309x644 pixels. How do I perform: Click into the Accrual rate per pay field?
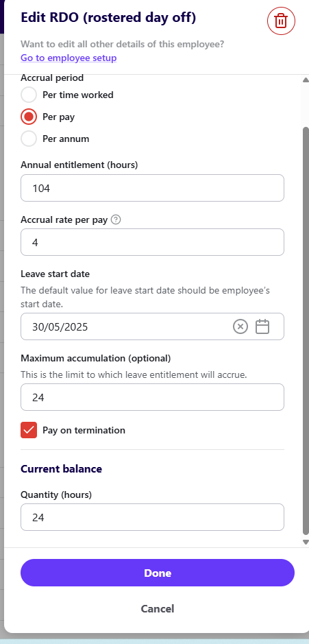coord(152,242)
